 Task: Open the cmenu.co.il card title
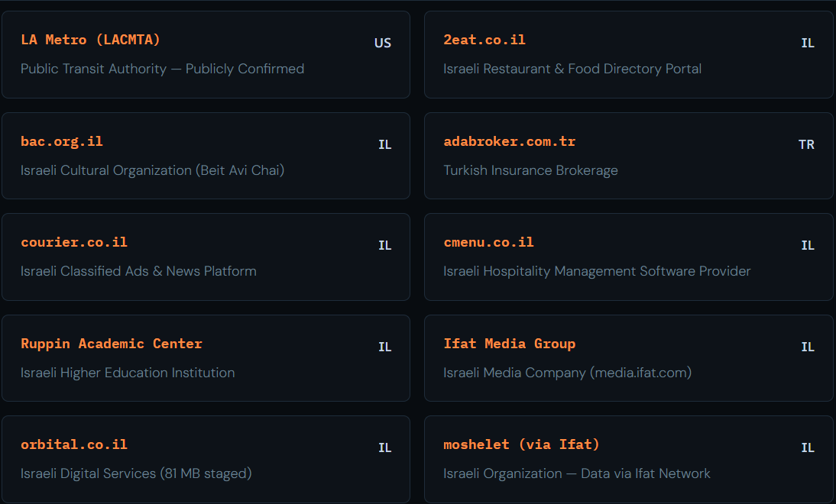(488, 242)
